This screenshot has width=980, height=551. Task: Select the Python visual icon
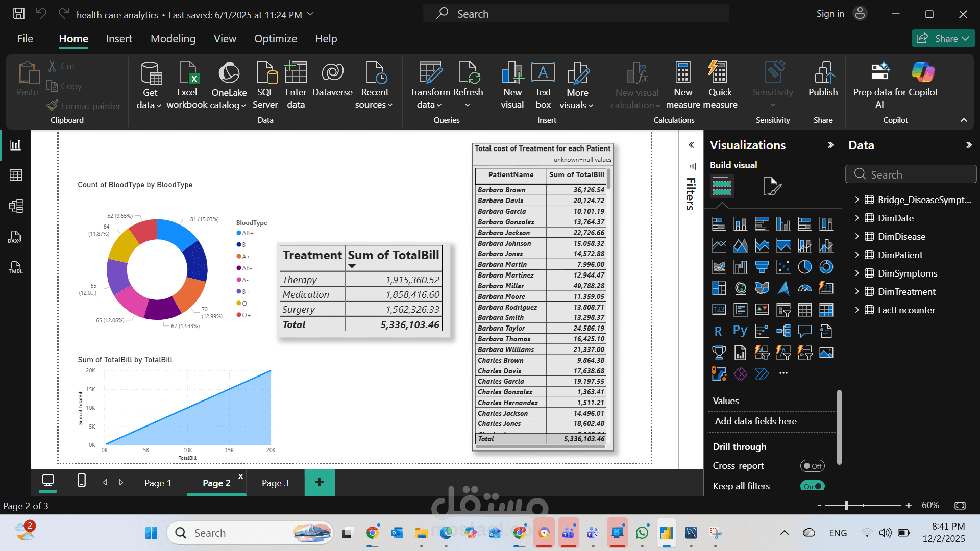pyautogui.click(x=740, y=331)
